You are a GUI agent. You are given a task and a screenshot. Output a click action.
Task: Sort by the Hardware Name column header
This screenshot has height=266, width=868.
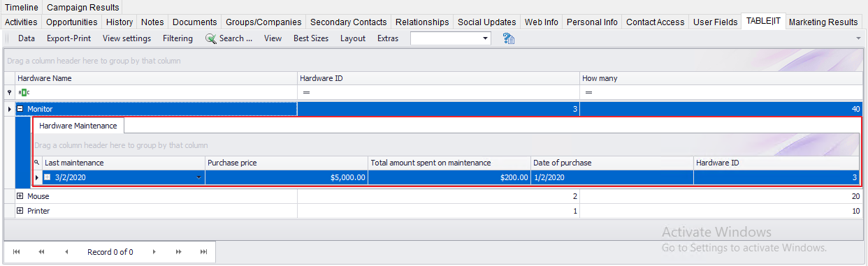point(156,78)
